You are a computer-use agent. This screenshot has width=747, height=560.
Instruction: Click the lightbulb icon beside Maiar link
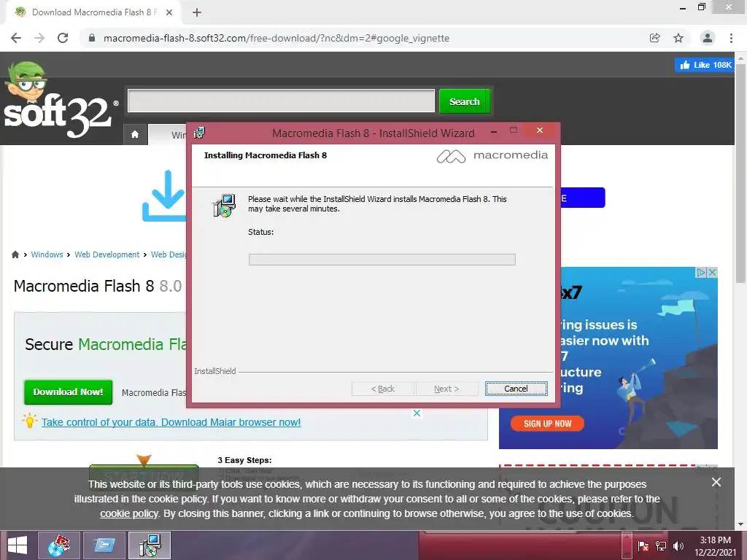(29, 421)
